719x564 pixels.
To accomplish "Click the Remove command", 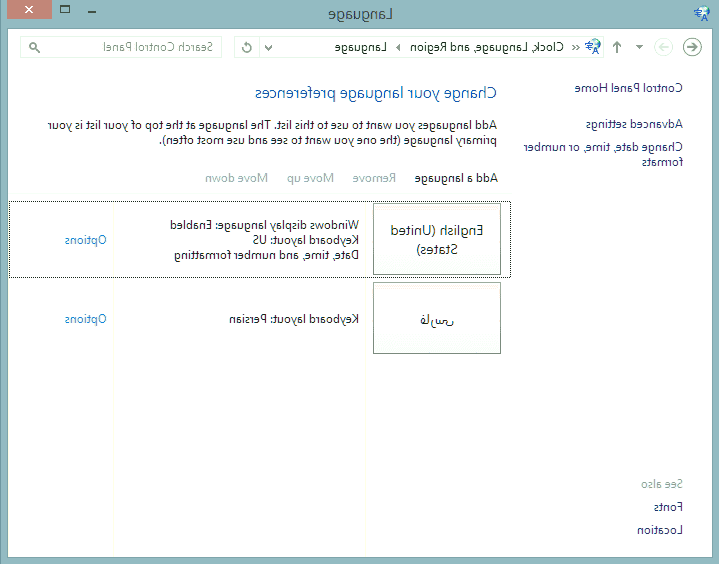I will coord(374,178).
